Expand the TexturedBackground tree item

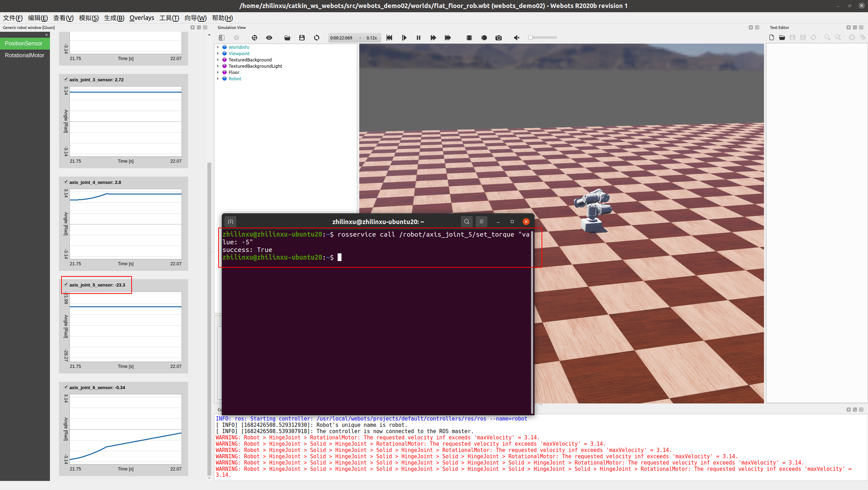point(219,60)
